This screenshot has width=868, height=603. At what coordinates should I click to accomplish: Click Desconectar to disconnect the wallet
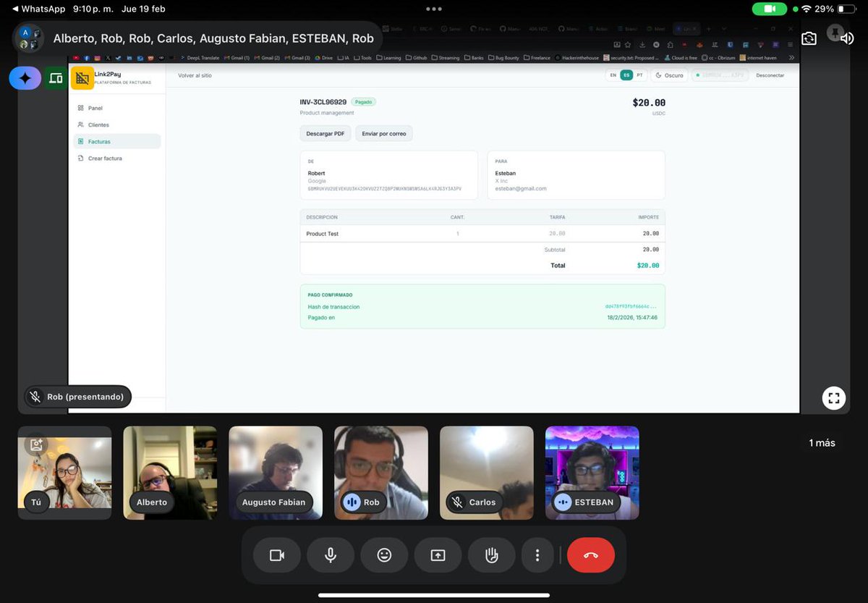[770, 75]
